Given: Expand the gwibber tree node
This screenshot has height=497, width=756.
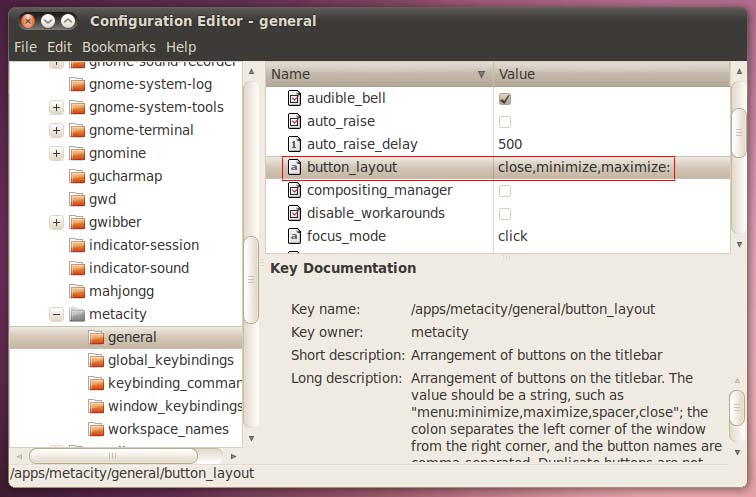Looking at the screenshot, I should (56, 222).
